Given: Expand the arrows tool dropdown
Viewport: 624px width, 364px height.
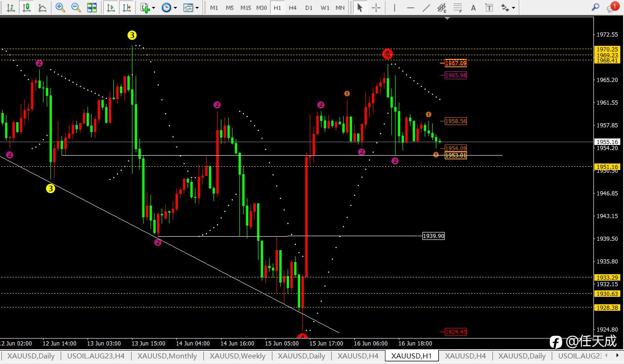Looking at the screenshot, I should tap(513, 8).
